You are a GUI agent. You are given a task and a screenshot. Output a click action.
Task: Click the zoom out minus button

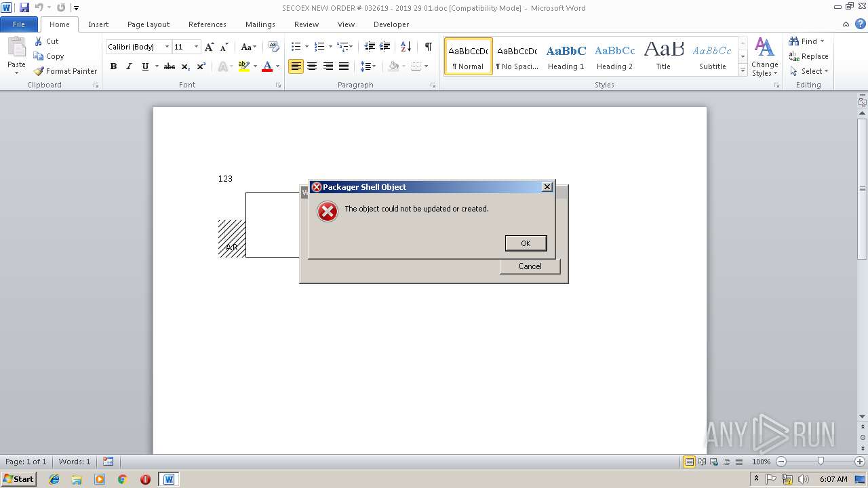pos(781,462)
